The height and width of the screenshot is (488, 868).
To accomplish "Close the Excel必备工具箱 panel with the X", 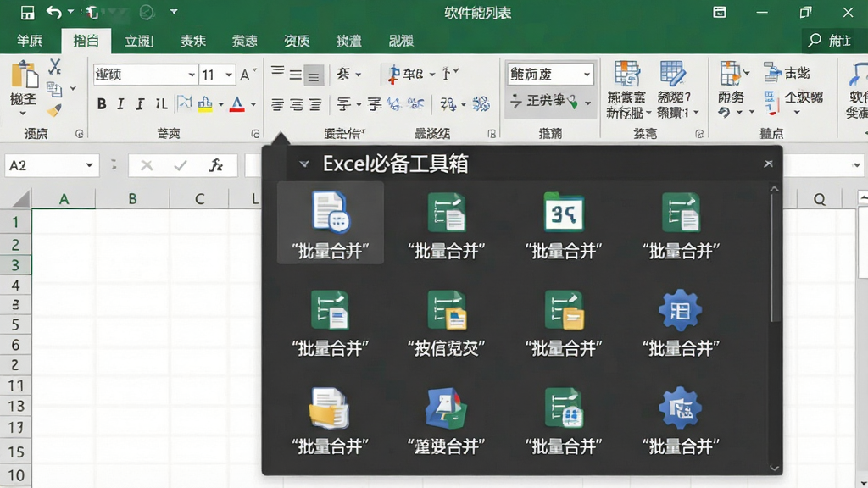I will tap(768, 164).
